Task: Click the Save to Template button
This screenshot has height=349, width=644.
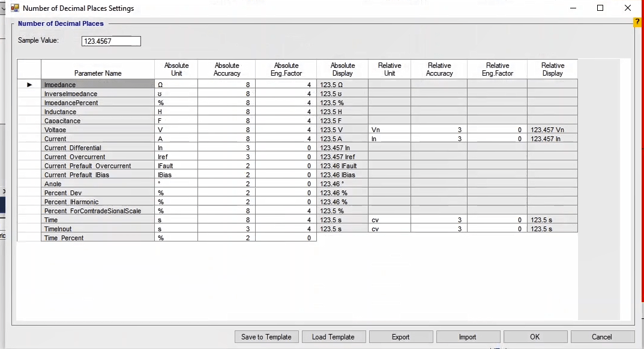Action: pyautogui.click(x=266, y=337)
